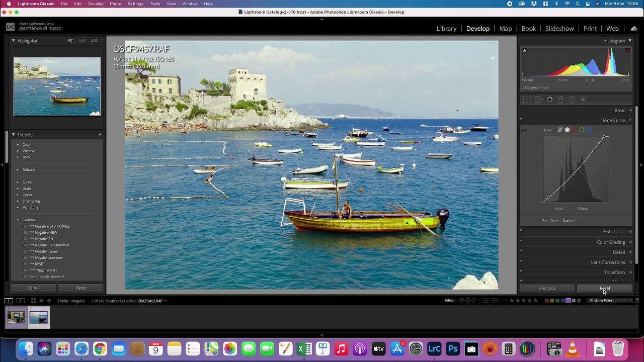Open the Point Curve Custom dropdown
The width and height of the screenshot is (644, 362).
click(x=570, y=220)
